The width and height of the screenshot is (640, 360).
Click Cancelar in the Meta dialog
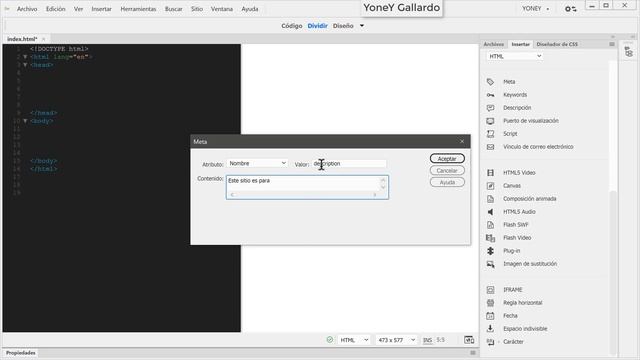447,171
